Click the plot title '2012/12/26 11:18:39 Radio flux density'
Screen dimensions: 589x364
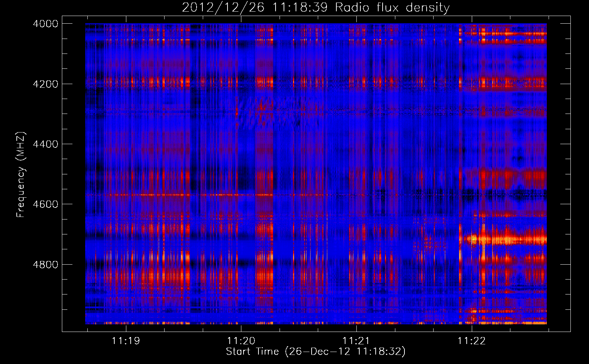[x=316, y=7]
